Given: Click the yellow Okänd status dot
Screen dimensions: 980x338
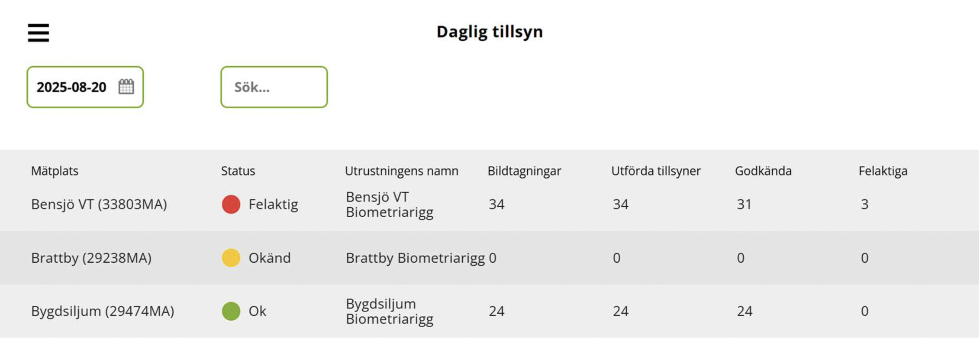Looking at the screenshot, I should coord(231,258).
